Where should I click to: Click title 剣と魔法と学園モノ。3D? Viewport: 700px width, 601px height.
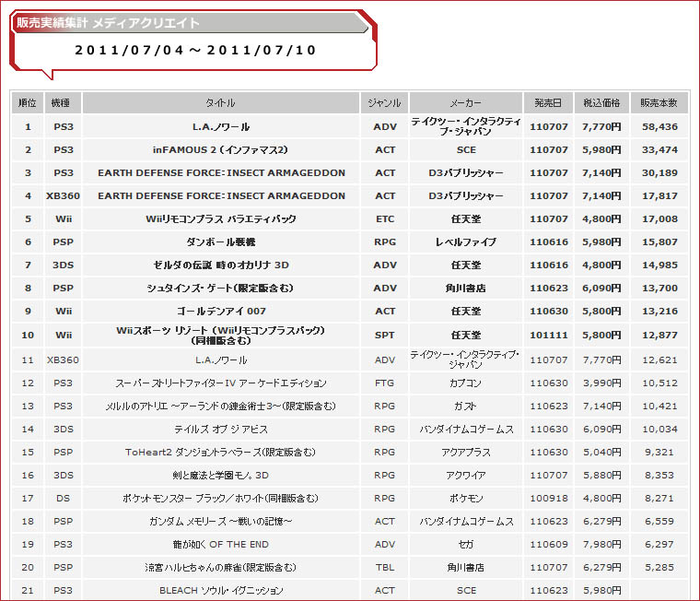click(x=221, y=476)
